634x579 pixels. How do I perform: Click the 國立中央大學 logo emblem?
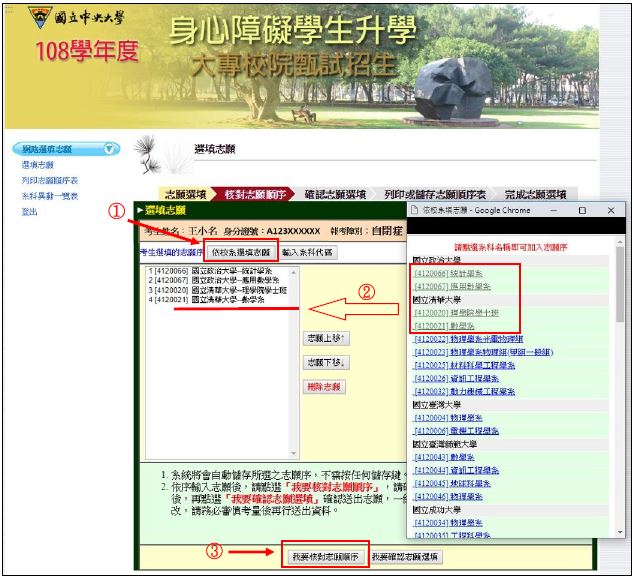pos(40,17)
